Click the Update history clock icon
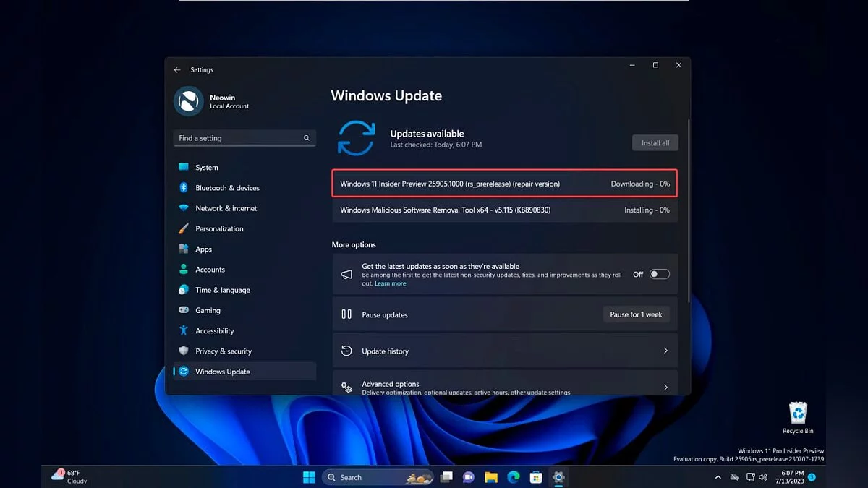This screenshot has width=868, height=488. [346, 351]
